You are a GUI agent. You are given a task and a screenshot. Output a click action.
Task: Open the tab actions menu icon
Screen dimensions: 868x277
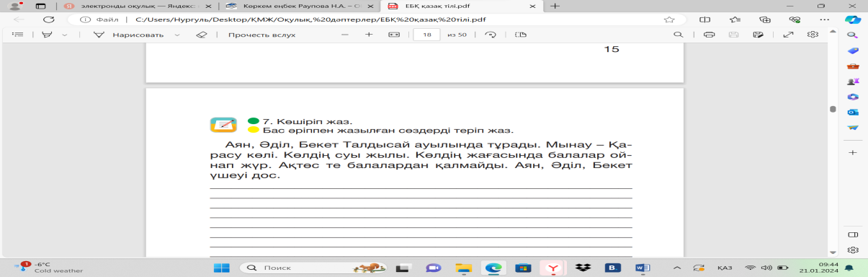pyautogui.click(x=41, y=6)
